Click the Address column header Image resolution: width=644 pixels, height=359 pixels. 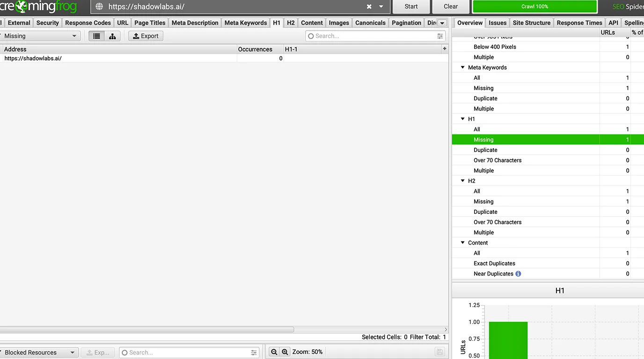coord(119,49)
